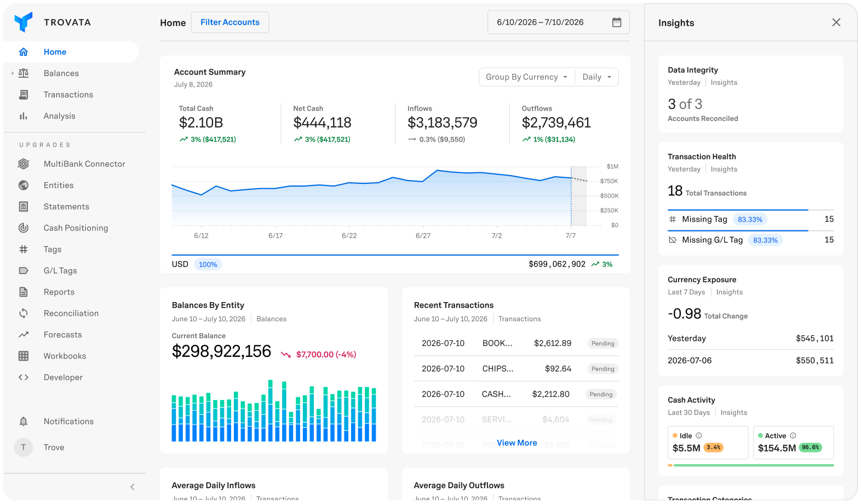
Task: Open Insights link under Cash Activity
Action: pos(734,413)
